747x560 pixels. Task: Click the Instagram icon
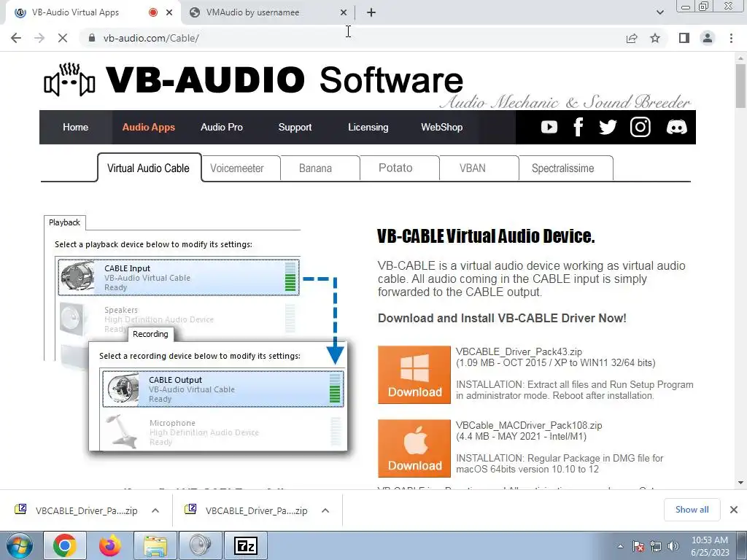point(640,127)
